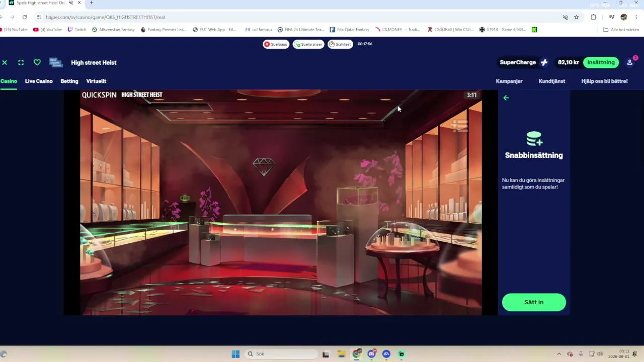Image resolution: width=644 pixels, height=362 pixels.
Task: Open the Windows notification bell icon
Action: [x=635, y=354]
